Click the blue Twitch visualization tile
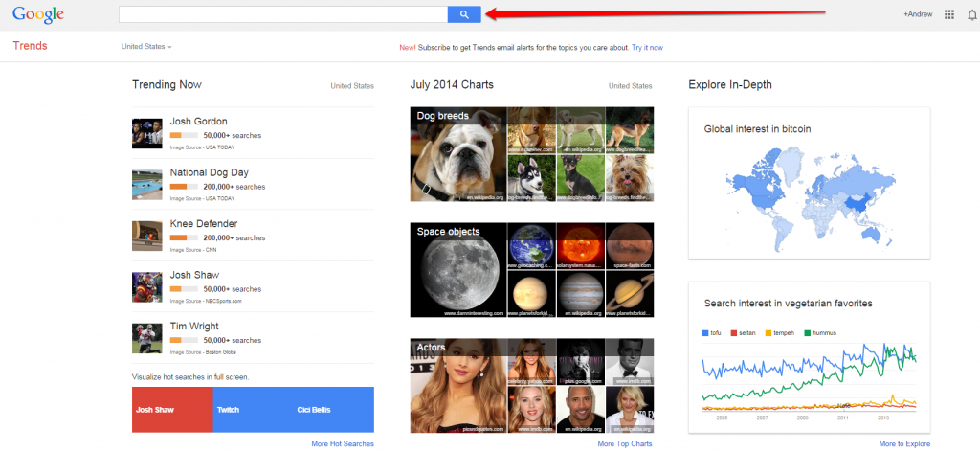The height and width of the screenshot is (452, 980). point(253,410)
